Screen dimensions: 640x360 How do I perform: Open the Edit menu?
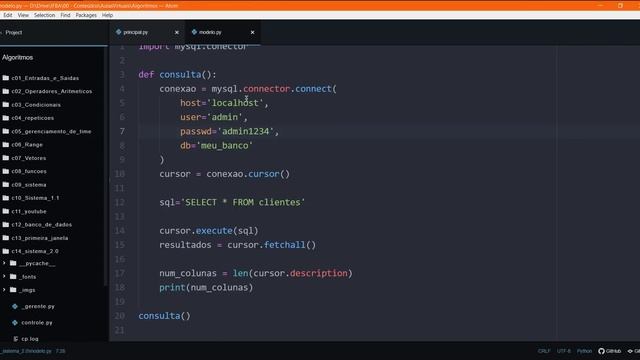coord(8,15)
